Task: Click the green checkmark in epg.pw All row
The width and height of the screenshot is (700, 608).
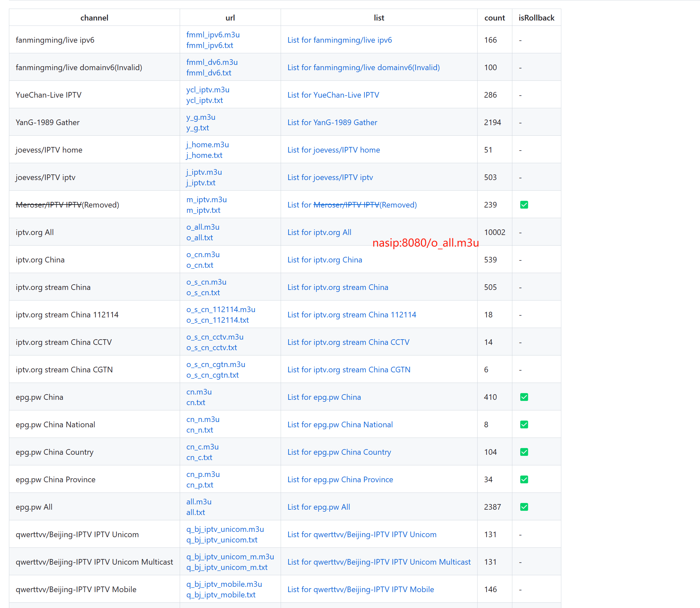Action: [524, 507]
